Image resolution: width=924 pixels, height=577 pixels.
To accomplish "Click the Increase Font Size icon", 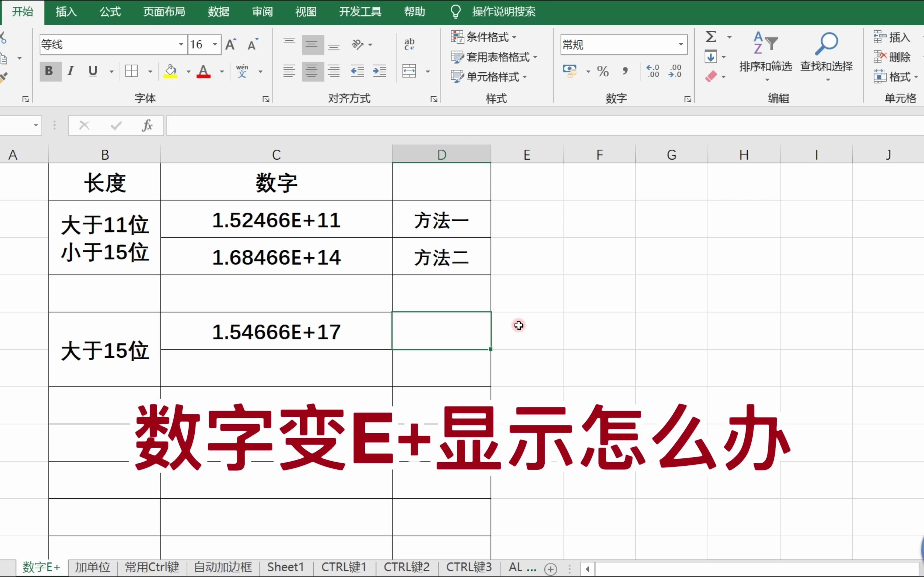I will point(231,45).
